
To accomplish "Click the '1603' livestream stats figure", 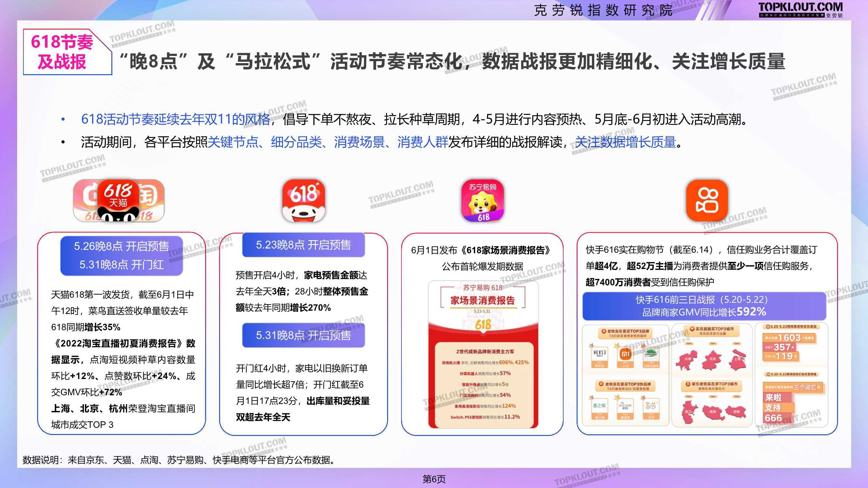I will 789,337.
